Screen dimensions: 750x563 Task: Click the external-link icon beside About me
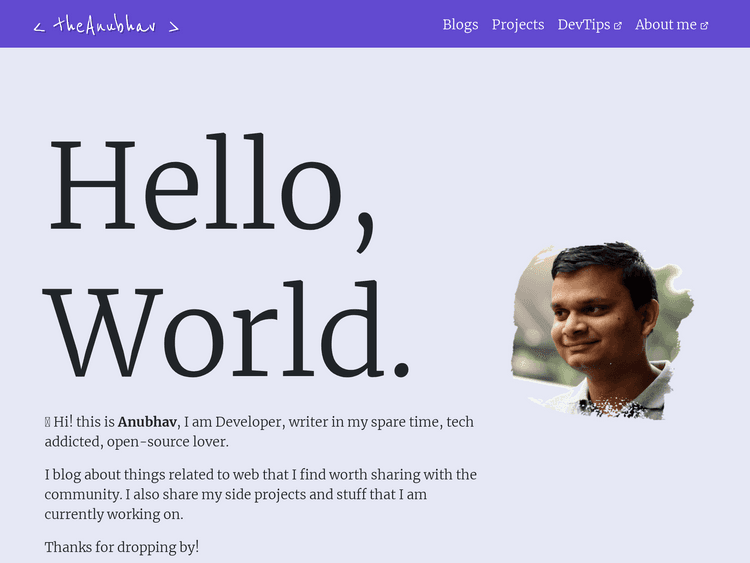(x=704, y=26)
